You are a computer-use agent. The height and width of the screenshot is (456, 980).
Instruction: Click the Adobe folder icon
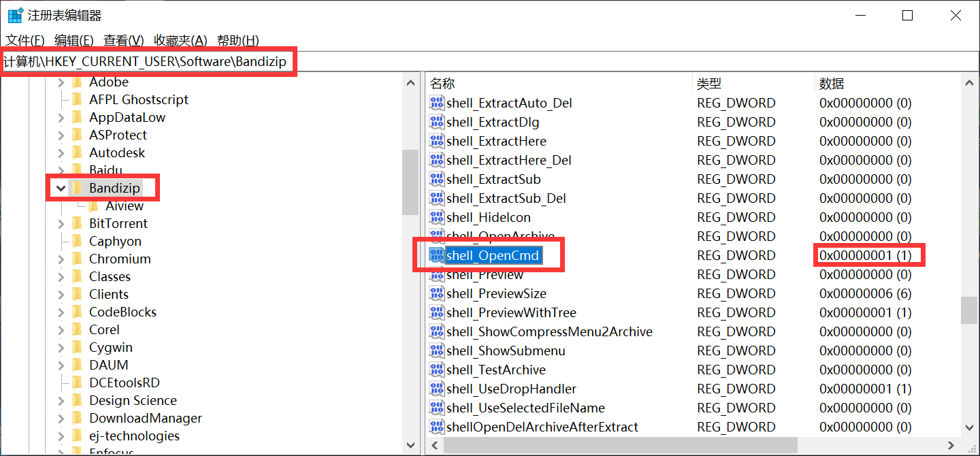click(78, 82)
